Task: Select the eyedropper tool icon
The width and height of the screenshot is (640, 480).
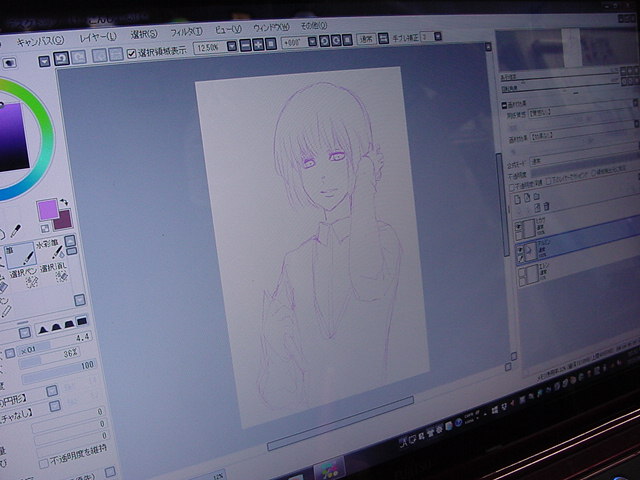Action: 16,231
